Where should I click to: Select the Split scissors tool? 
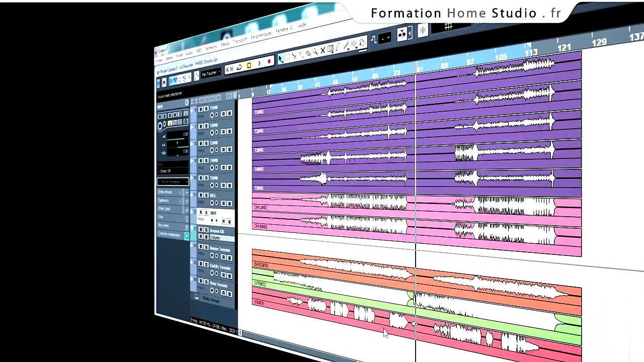294,56
